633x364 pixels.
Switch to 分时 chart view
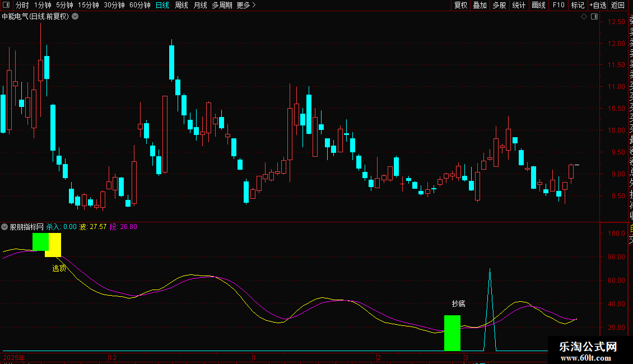[x=22, y=5]
